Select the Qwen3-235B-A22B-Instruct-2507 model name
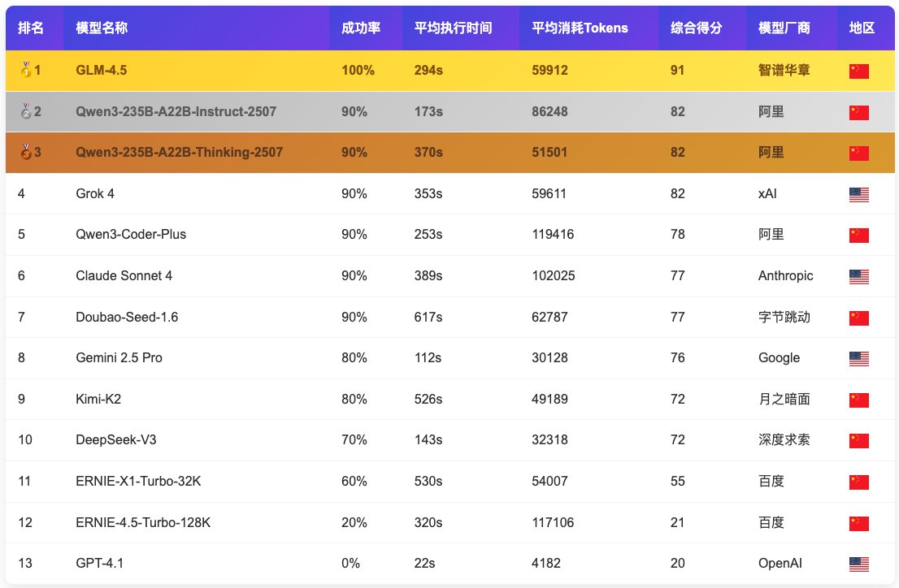 pyautogui.click(x=176, y=111)
